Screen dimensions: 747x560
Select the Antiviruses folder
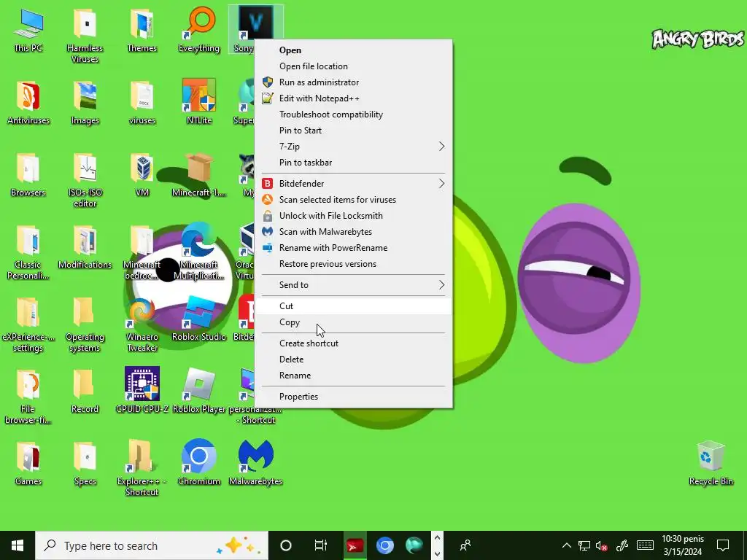click(x=28, y=101)
